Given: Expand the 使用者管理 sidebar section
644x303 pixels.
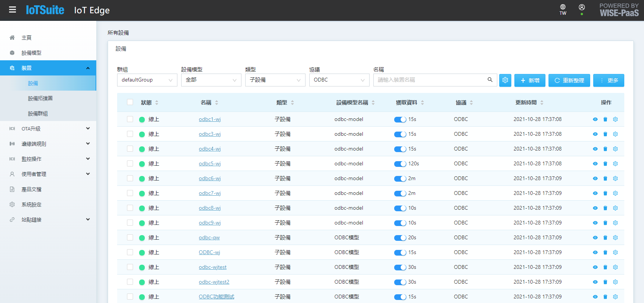Looking at the screenshot, I should tap(48, 174).
